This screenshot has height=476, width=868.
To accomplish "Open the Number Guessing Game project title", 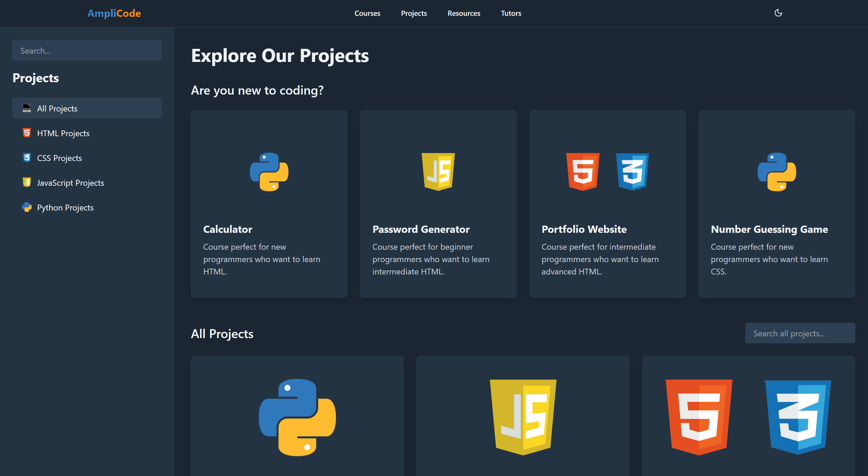I will point(769,229).
